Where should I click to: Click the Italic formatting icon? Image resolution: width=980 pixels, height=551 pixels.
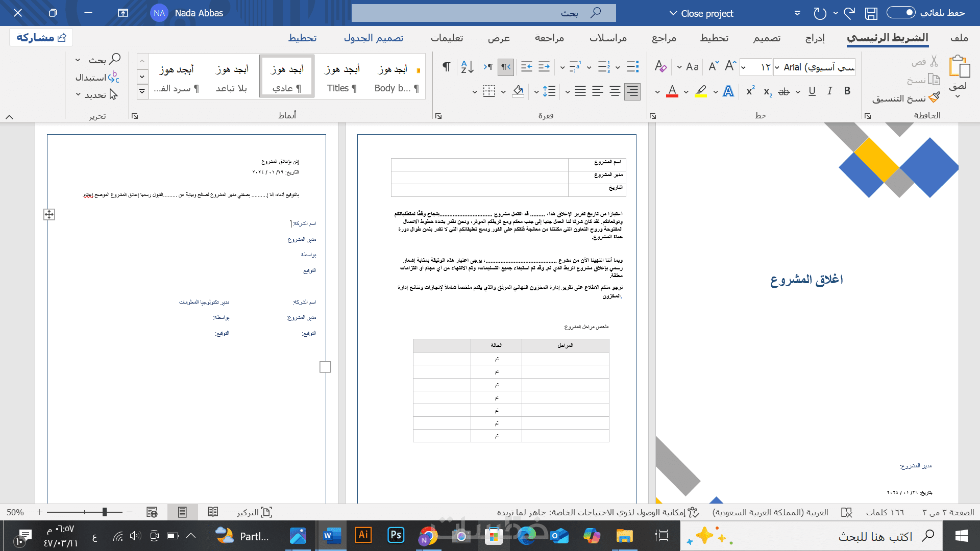click(x=830, y=91)
